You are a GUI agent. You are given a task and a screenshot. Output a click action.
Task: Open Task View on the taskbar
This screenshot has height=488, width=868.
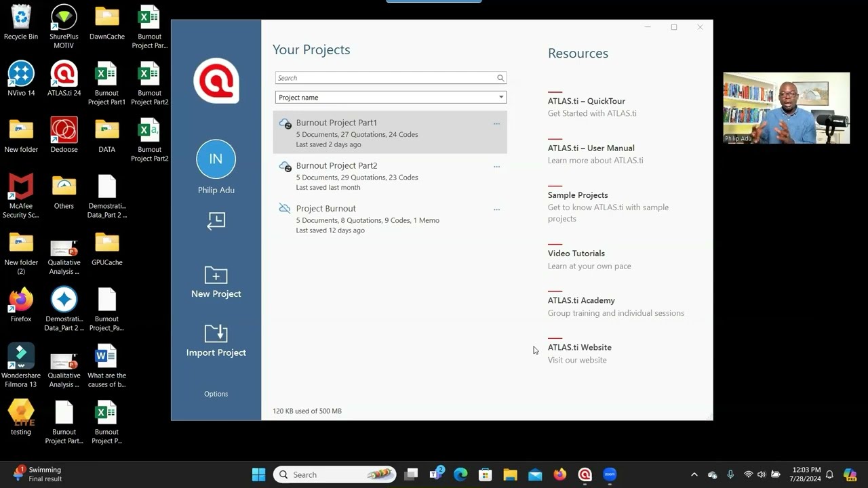(x=411, y=474)
